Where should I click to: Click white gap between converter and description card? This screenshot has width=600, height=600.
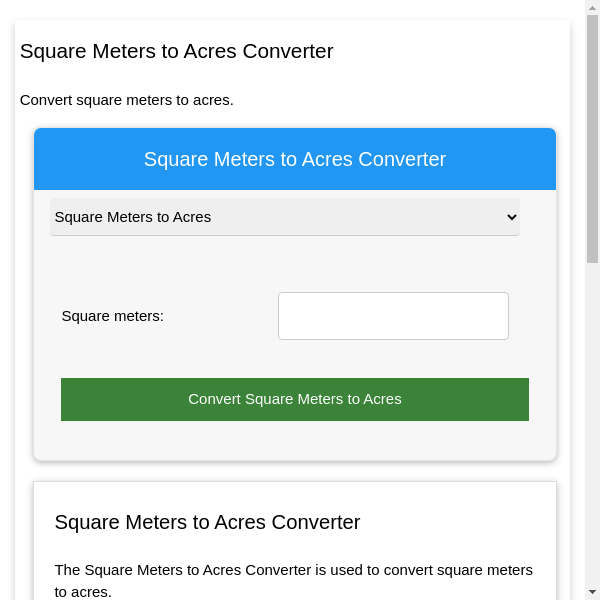294,471
